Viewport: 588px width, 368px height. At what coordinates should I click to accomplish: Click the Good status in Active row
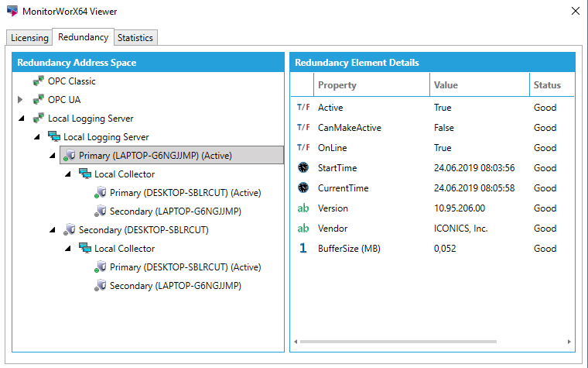click(x=545, y=108)
